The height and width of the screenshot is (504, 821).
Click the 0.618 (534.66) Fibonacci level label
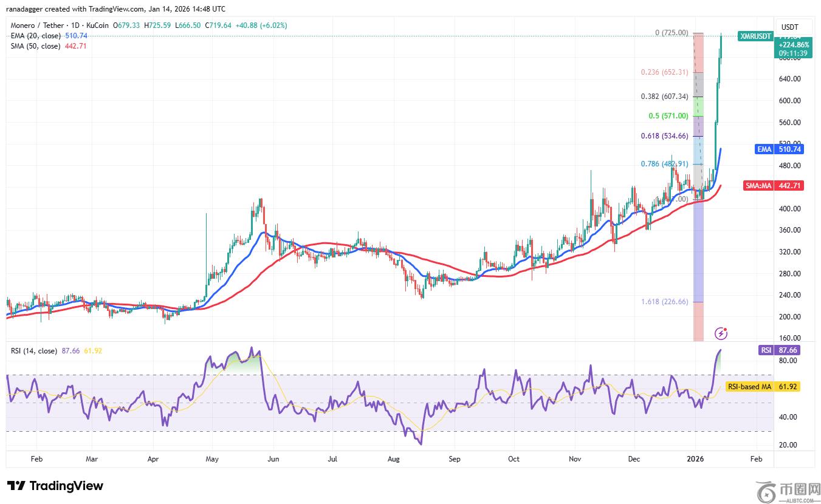pos(664,136)
